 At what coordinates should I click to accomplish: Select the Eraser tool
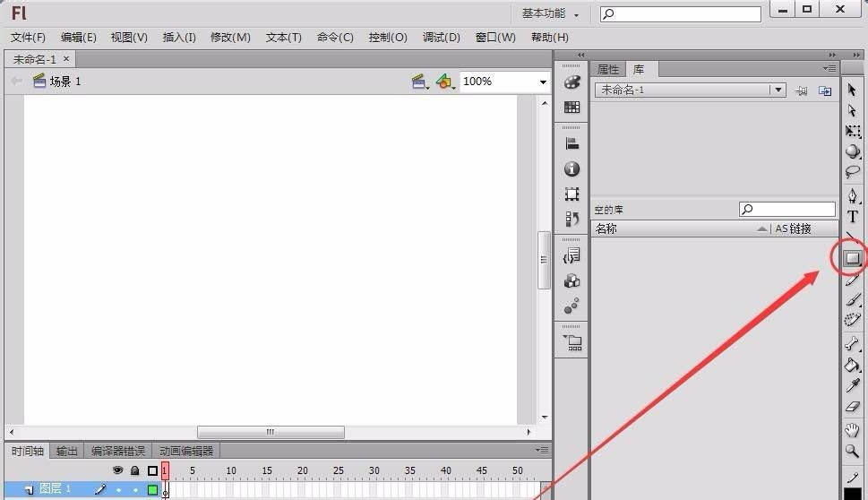[853, 407]
